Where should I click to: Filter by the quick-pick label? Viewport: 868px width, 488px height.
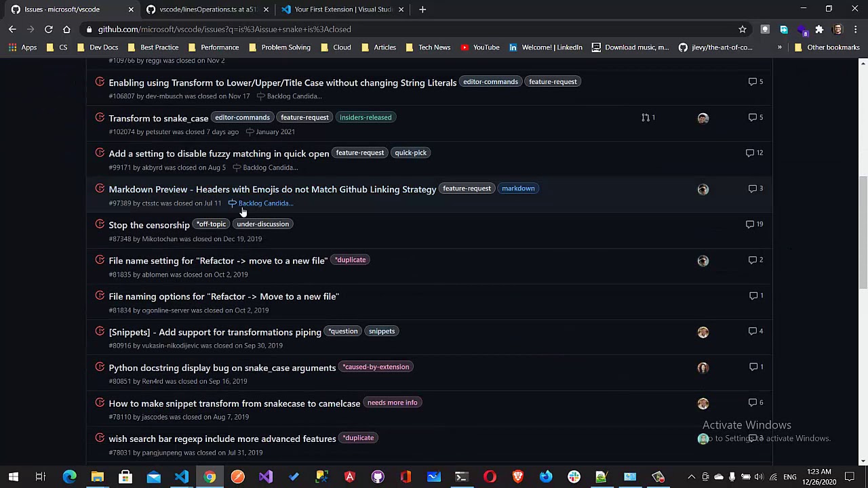411,152
